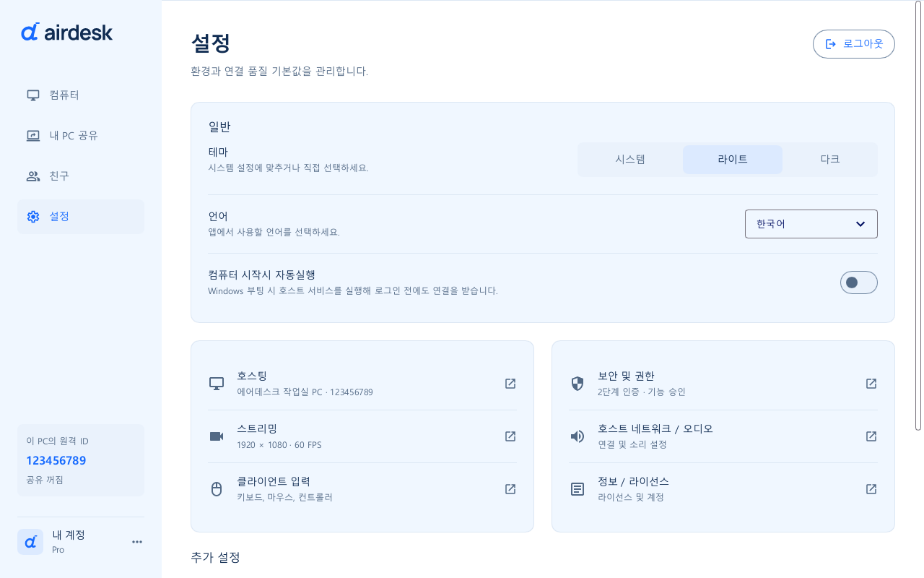This screenshot has width=924, height=578.
Task: Click the 내 계정 avatar icon
Action: (x=30, y=542)
